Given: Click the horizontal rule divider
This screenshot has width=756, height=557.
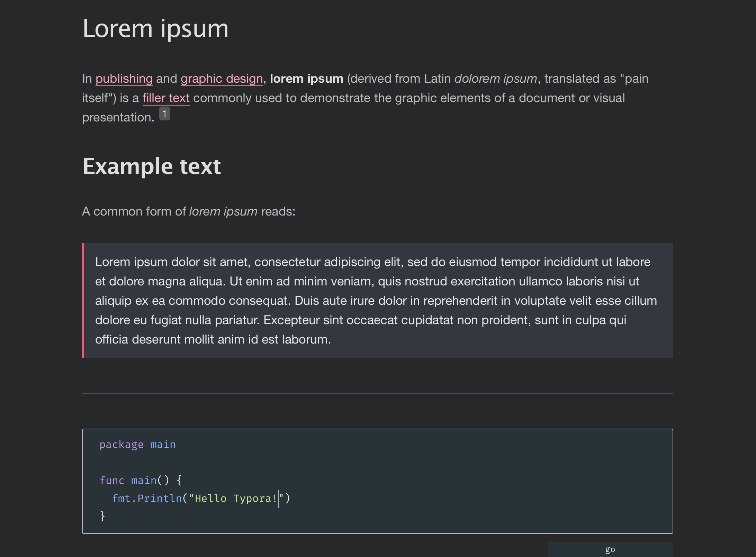Looking at the screenshot, I should (378, 393).
